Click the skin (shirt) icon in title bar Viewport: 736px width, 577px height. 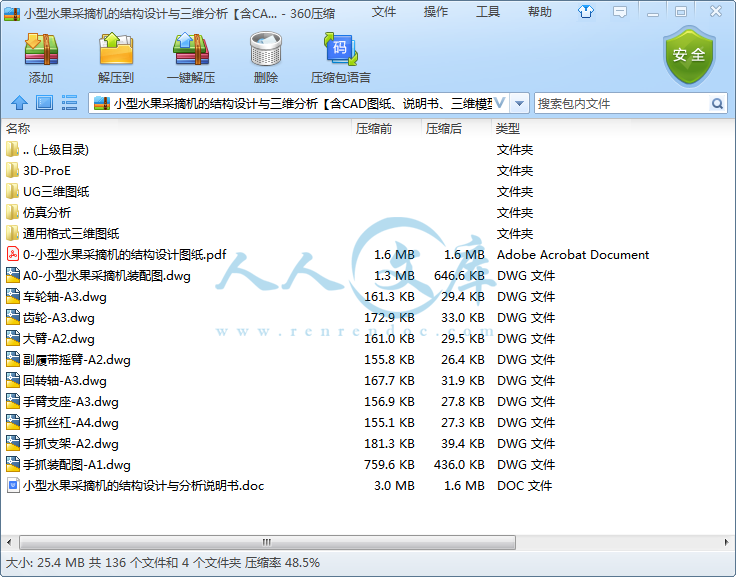[585, 12]
